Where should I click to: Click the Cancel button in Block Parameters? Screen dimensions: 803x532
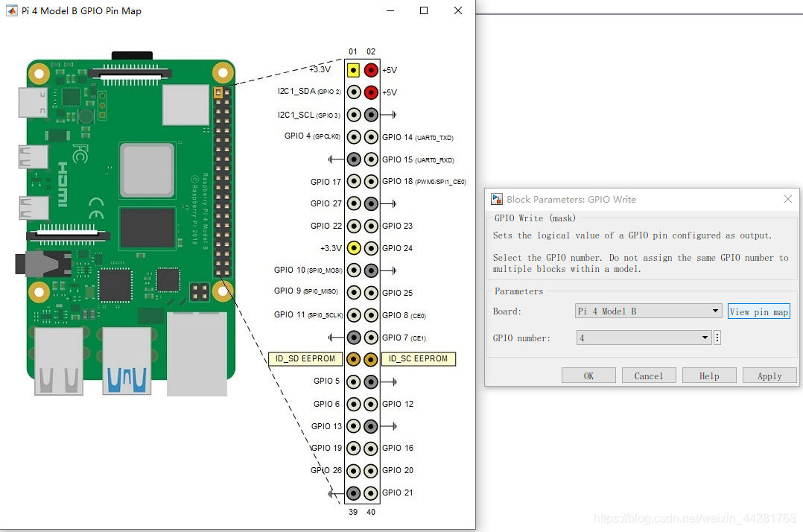pos(649,376)
